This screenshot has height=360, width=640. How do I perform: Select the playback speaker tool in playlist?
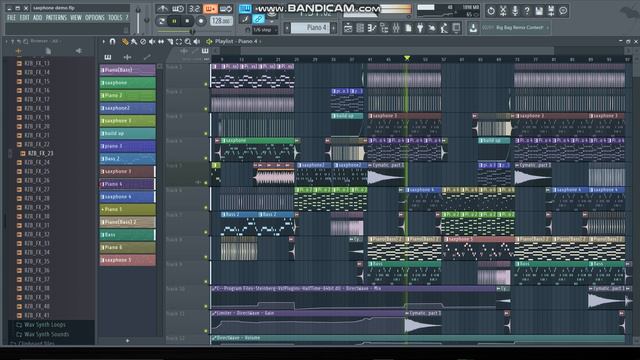[x=197, y=41]
